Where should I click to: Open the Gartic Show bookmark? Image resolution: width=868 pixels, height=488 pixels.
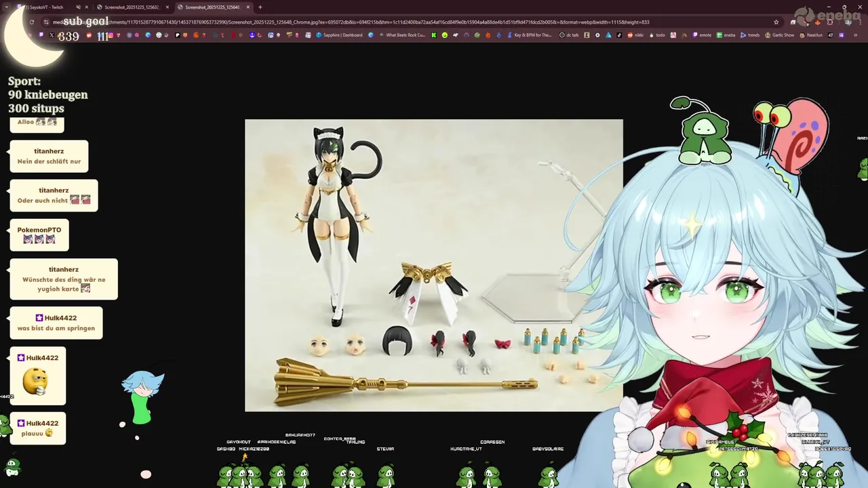pos(780,35)
